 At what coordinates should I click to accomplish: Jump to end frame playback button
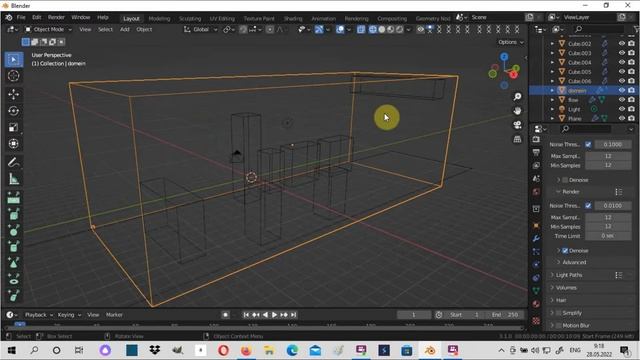click(293, 315)
